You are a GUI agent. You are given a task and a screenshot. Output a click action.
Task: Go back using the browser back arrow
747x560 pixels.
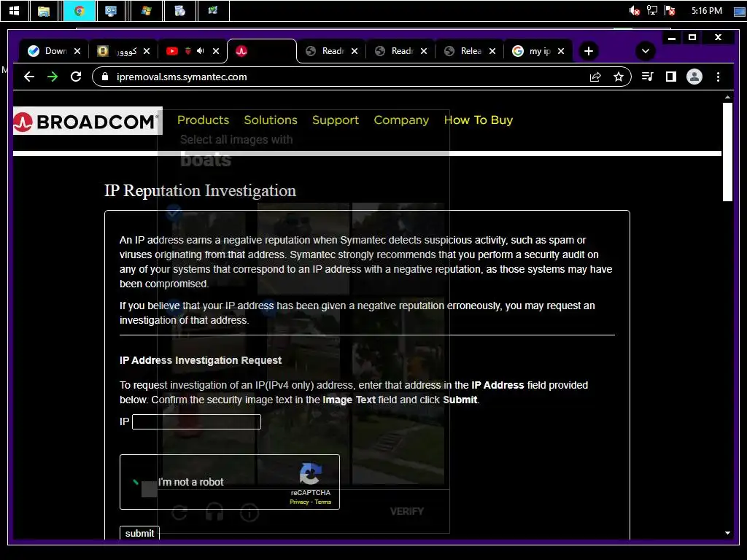[x=29, y=77]
